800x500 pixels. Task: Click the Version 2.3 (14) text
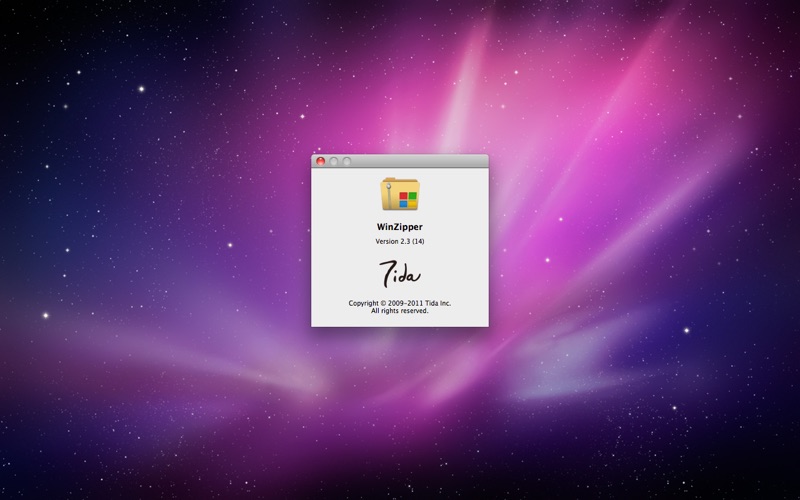point(399,241)
